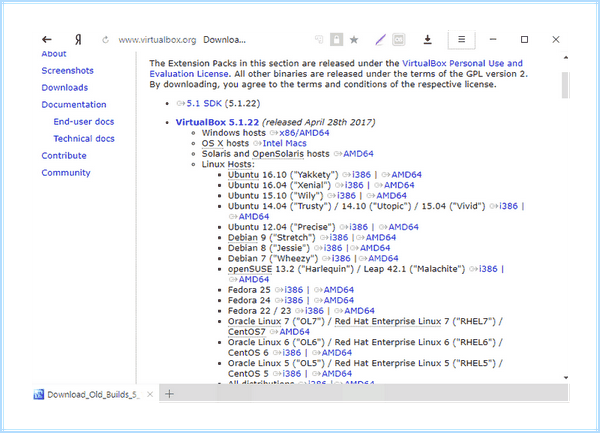Open the VirtualBox Personal Use and Evaluation License link

pyautogui.click(x=462, y=63)
